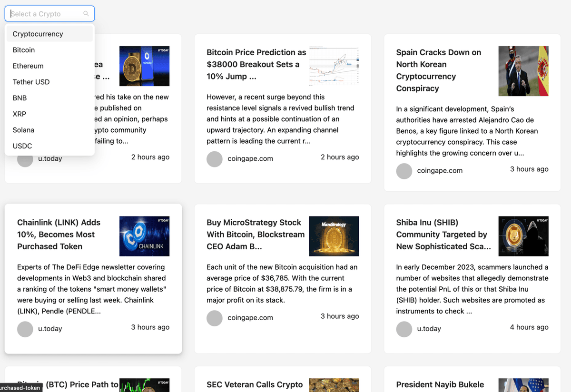Open the Dogecoin Coinbase article thumbnail

(144, 66)
